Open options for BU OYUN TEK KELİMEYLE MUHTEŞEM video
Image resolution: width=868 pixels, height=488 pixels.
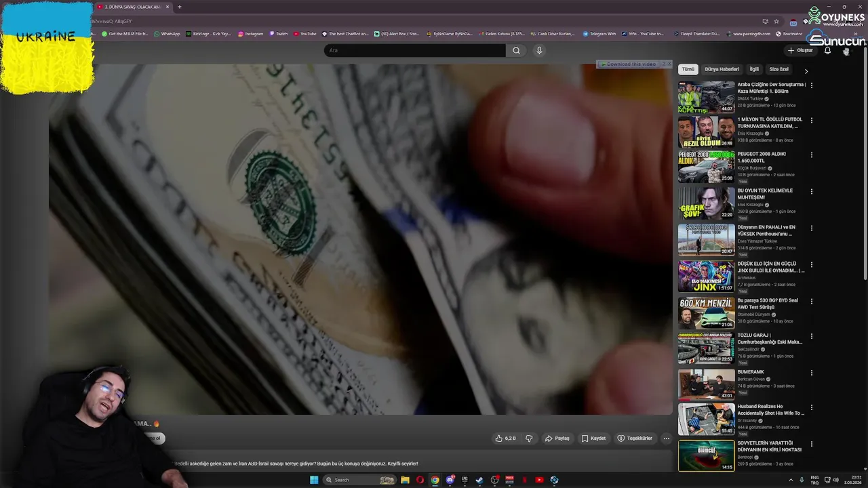click(811, 191)
